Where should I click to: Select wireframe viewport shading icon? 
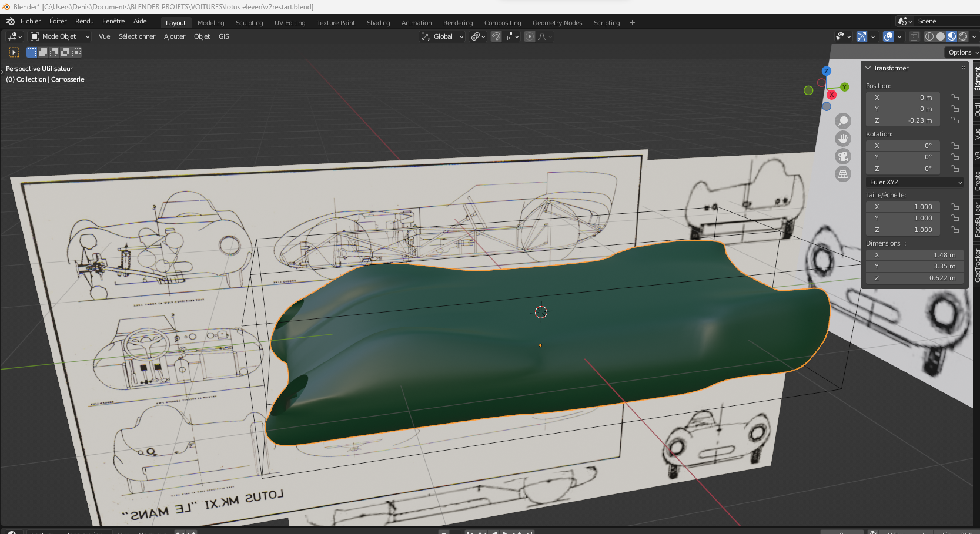pyautogui.click(x=929, y=36)
